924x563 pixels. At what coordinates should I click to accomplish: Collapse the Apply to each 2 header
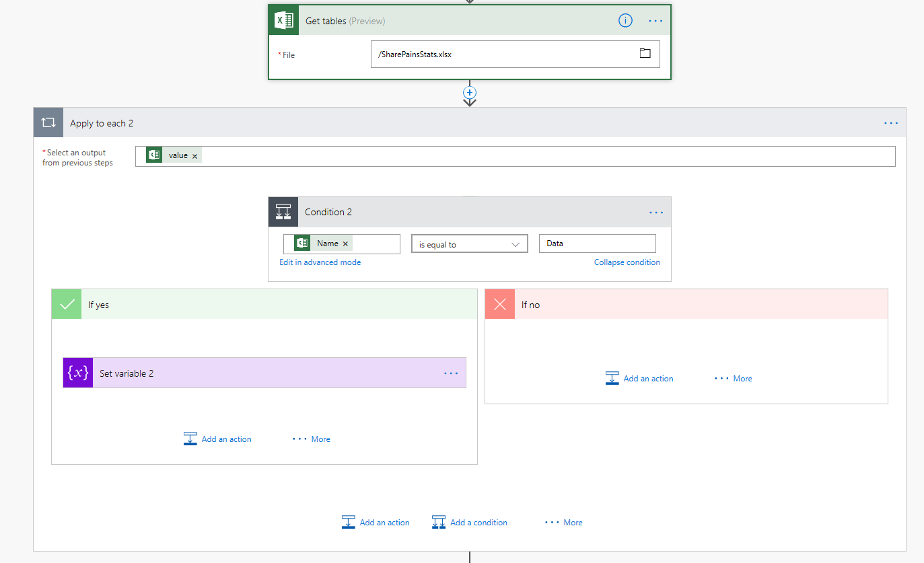tap(470, 122)
